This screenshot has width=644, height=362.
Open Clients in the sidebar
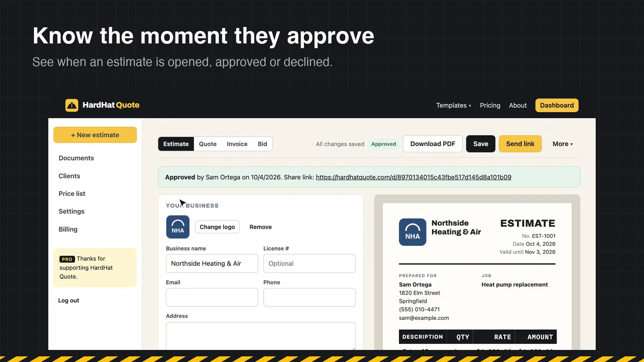[69, 176]
